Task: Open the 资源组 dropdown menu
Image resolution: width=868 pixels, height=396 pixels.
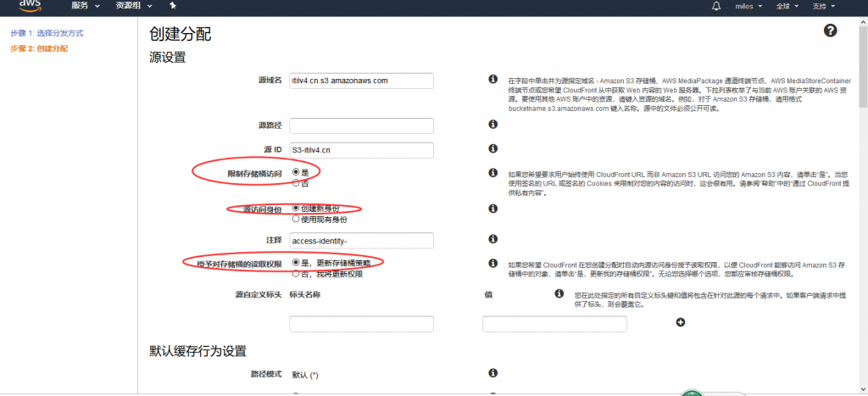Action: (135, 6)
